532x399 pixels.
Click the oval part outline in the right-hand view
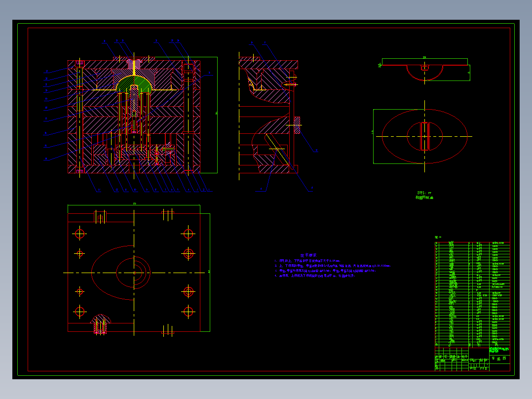425,136
